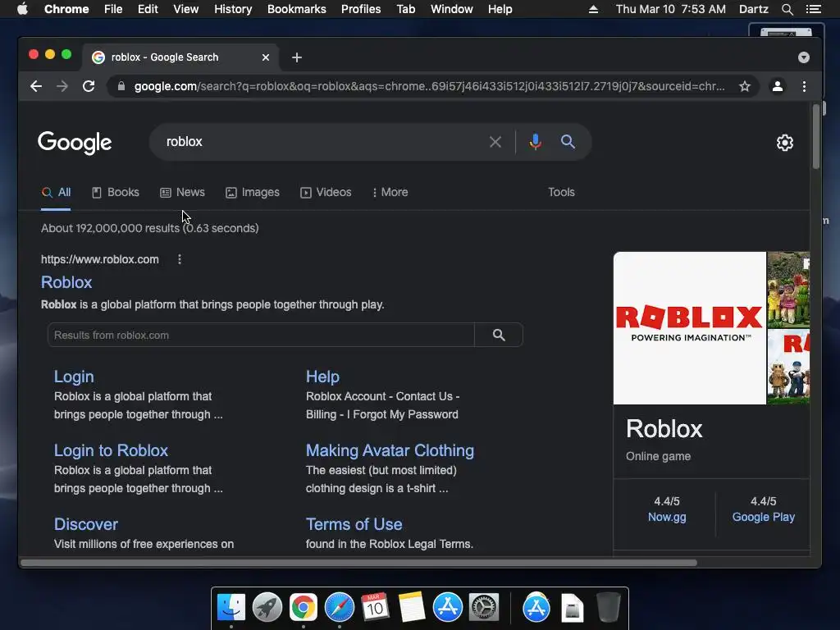
Task: Select the All results tab
Action: (x=57, y=192)
